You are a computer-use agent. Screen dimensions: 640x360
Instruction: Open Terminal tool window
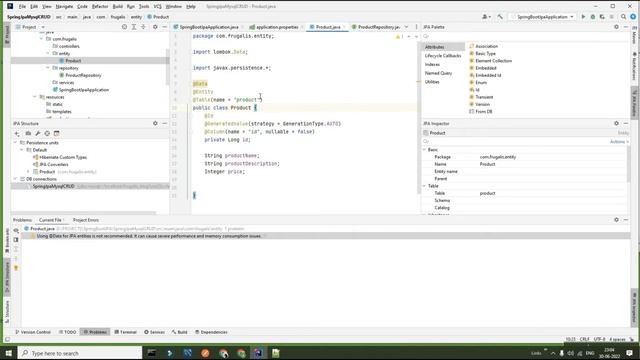pos(125,332)
